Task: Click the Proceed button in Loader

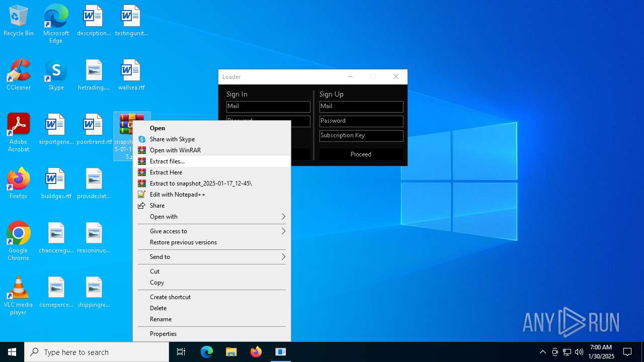Action: point(361,154)
